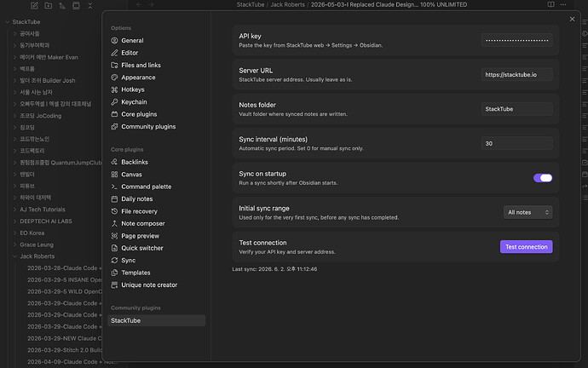The height and width of the screenshot is (368, 588).
Task: Expand the QuantumJumpClub folder
Action: pos(15,162)
